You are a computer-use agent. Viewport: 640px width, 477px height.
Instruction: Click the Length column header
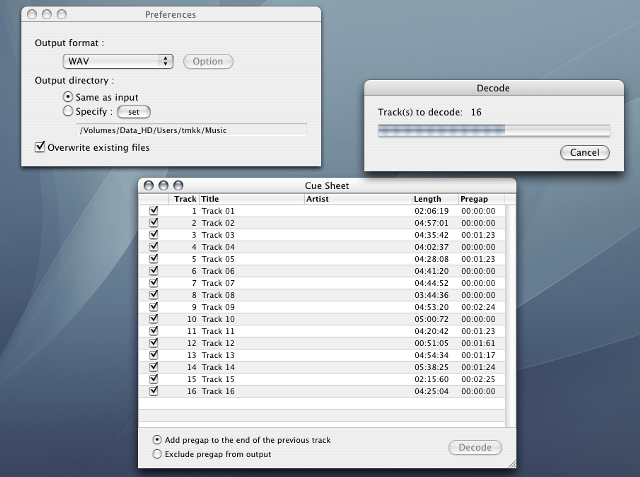(435, 199)
